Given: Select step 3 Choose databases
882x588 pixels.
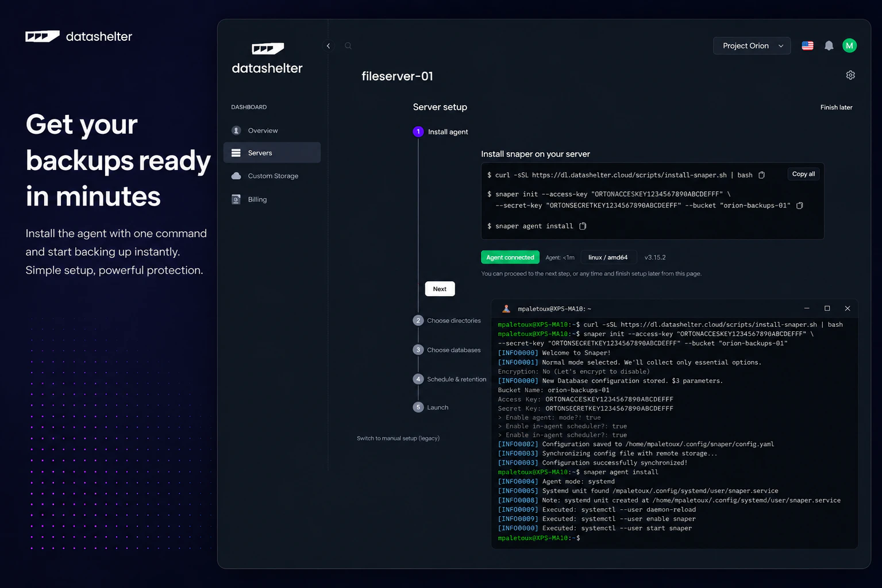Looking at the screenshot, I should tap(447, 350).
